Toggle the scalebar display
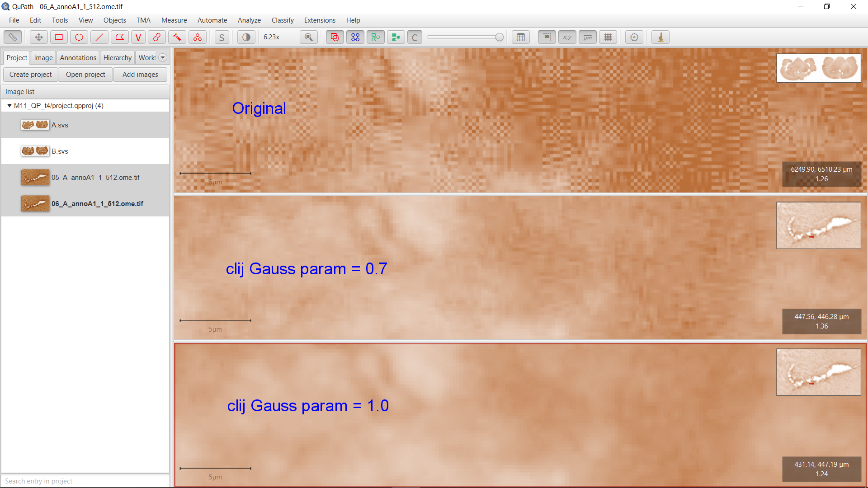The width and height of the screenshot is (868, 488). click(x=587, y=37)
